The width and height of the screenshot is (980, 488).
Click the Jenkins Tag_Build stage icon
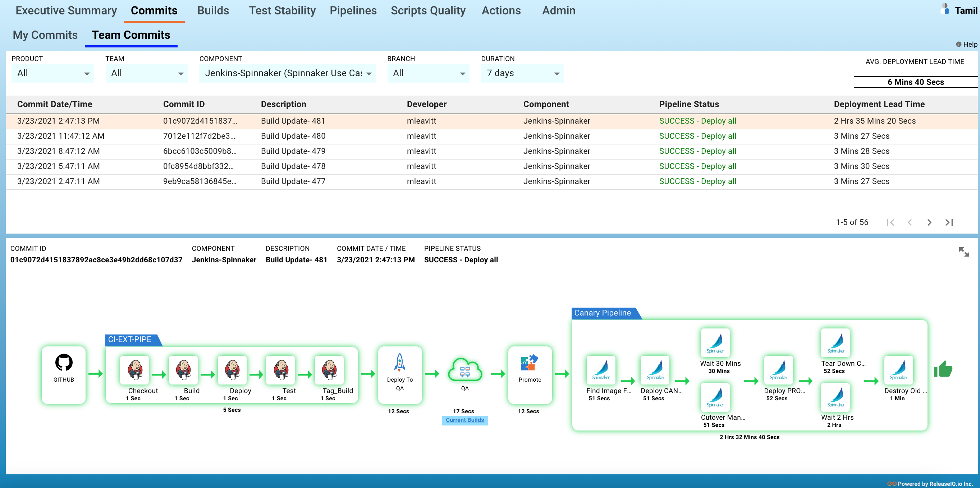[x=329, y=370]
